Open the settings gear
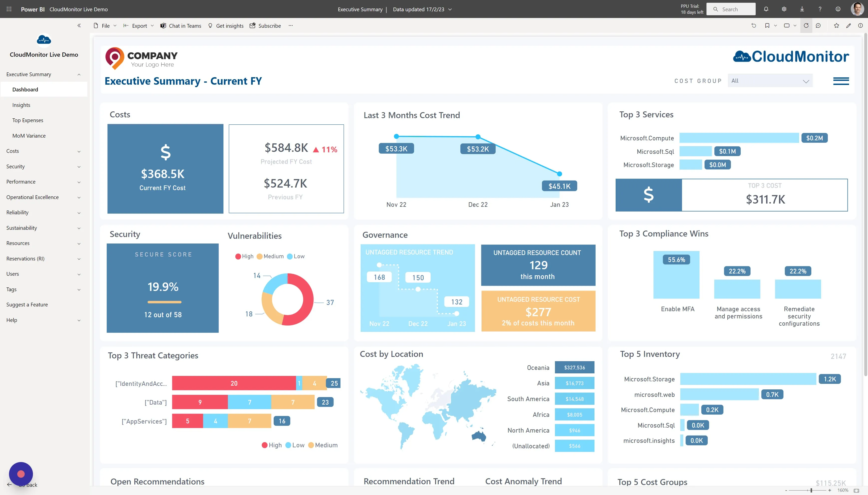868x495 pixels. tap(784, 9)
